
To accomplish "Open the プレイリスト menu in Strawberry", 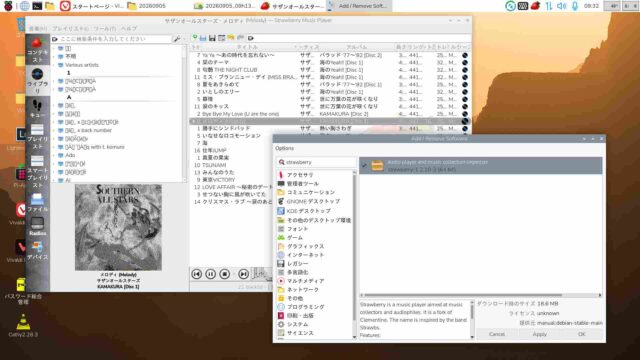I will 71,29.
